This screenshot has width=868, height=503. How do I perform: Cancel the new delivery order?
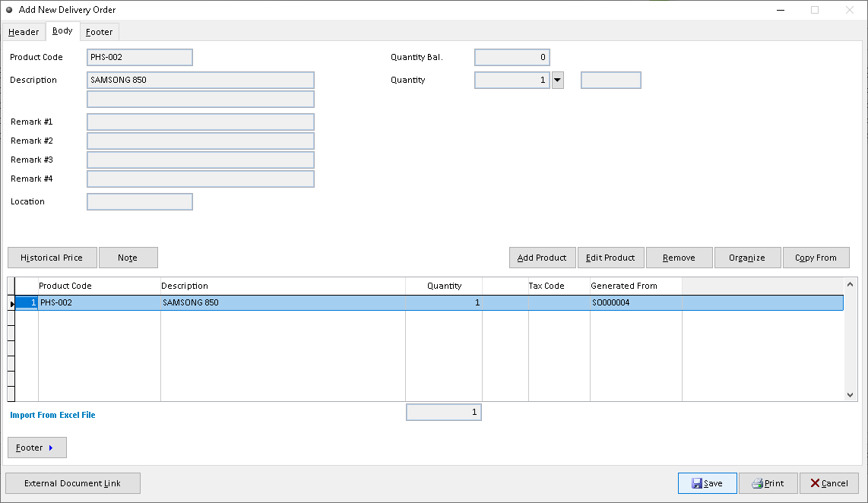point(829,483)
